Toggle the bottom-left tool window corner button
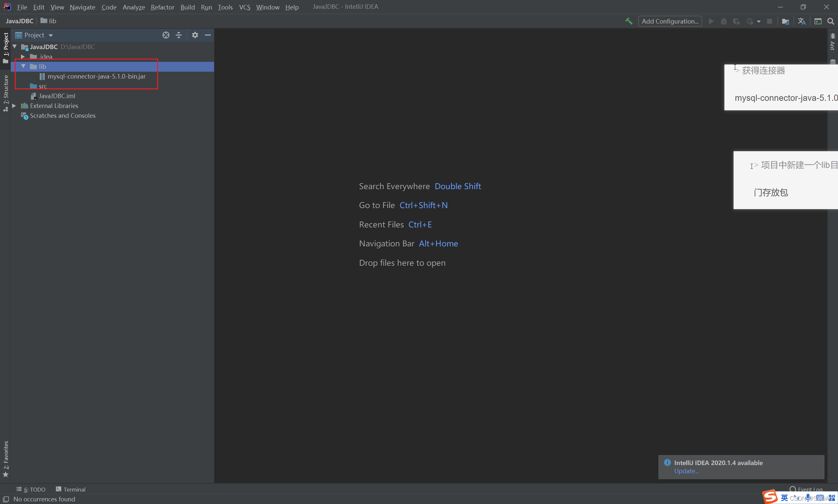838x504 pixels. [x=6, y=499]
